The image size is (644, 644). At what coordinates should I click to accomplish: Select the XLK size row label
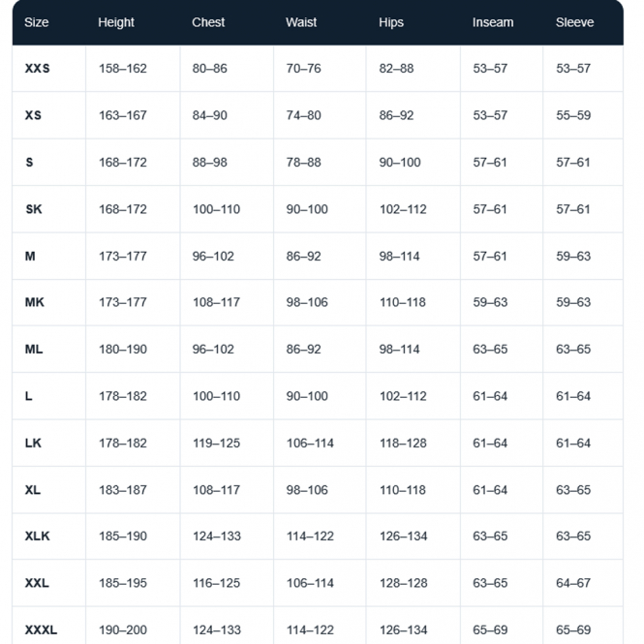click(x=38, y=536)
